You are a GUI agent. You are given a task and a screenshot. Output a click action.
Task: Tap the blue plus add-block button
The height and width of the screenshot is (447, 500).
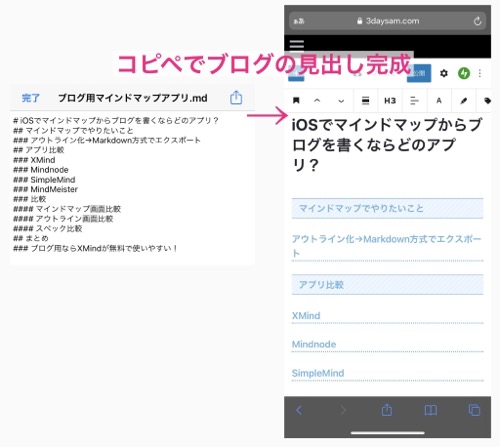click(296, 73)
